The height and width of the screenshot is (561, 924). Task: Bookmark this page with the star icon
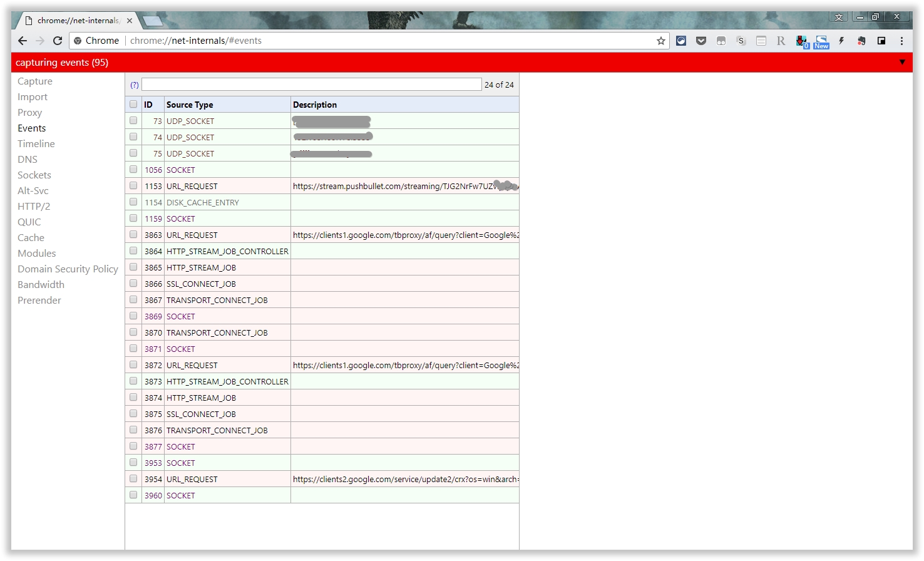(660, 41)
